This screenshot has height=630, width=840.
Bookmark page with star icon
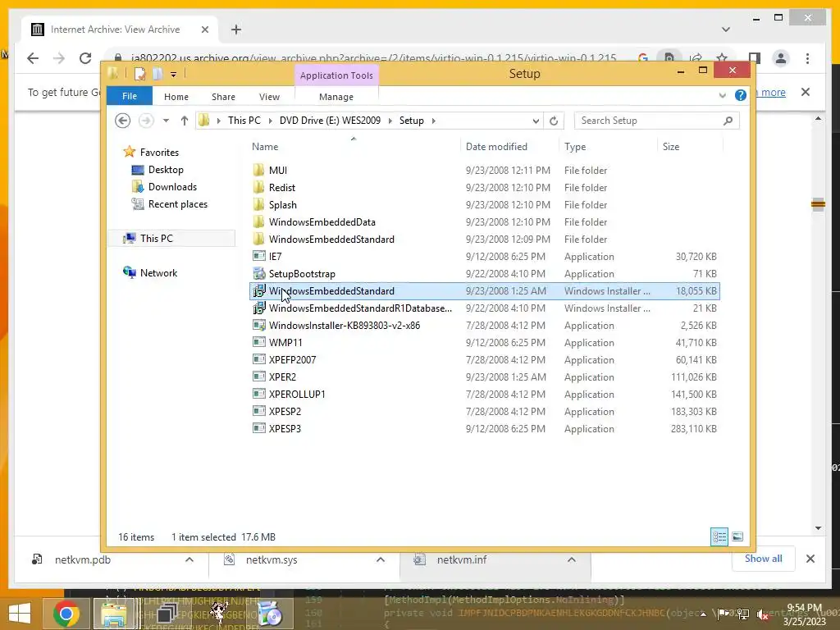(722, 58)
